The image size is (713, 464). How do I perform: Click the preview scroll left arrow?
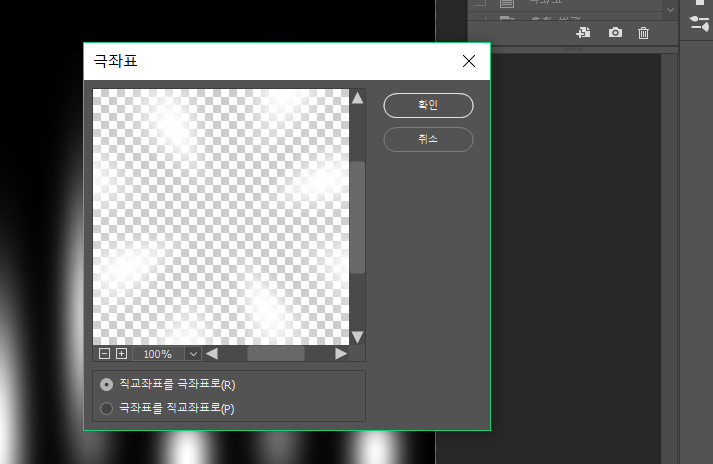pos(212,354)
